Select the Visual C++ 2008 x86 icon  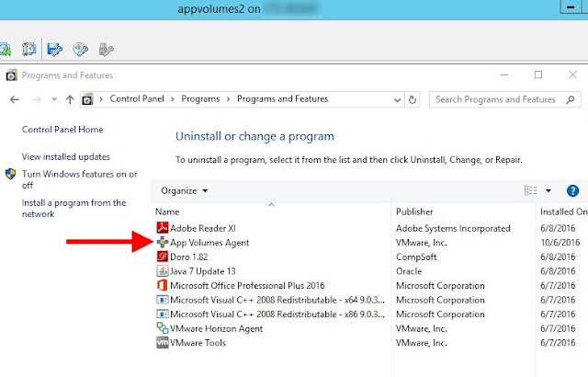[162, 314]
